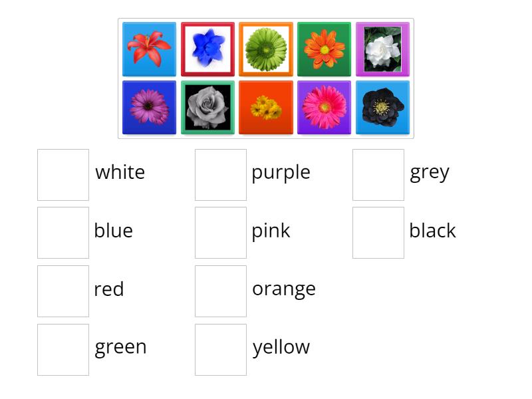Image resolution: width=532 pixels, height=399 pixels.
Task: Select the pink daisy flower image
Action: pos(325,107)
